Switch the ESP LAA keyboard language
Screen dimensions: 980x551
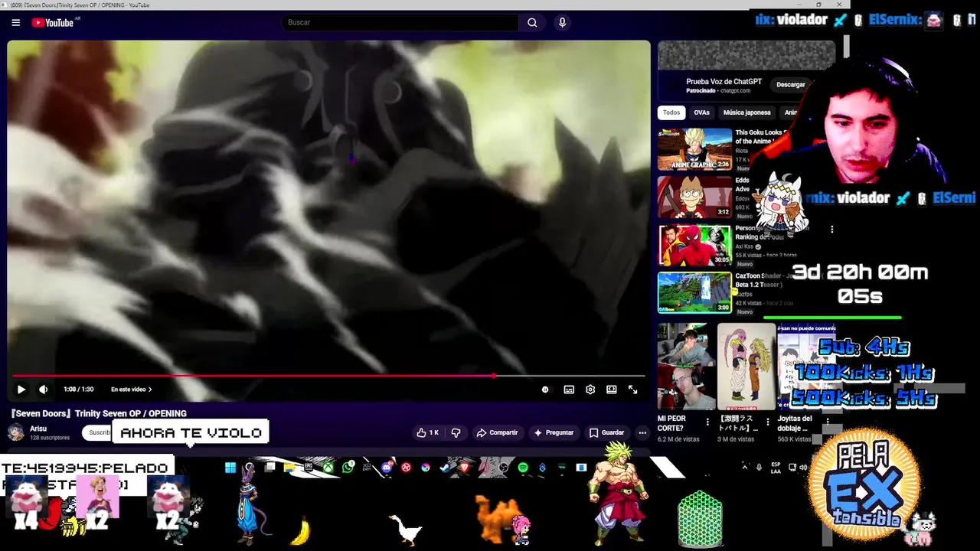click(x=776, y=467)
